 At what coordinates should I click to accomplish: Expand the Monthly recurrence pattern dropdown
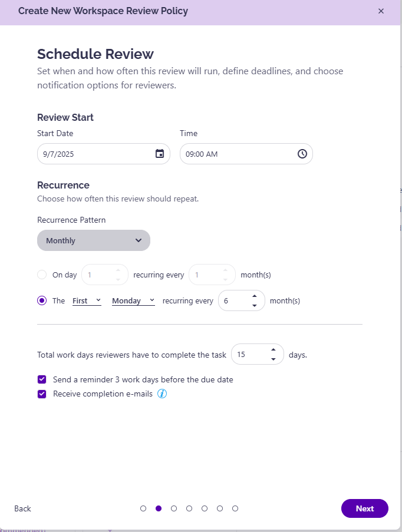coord(94,240)
